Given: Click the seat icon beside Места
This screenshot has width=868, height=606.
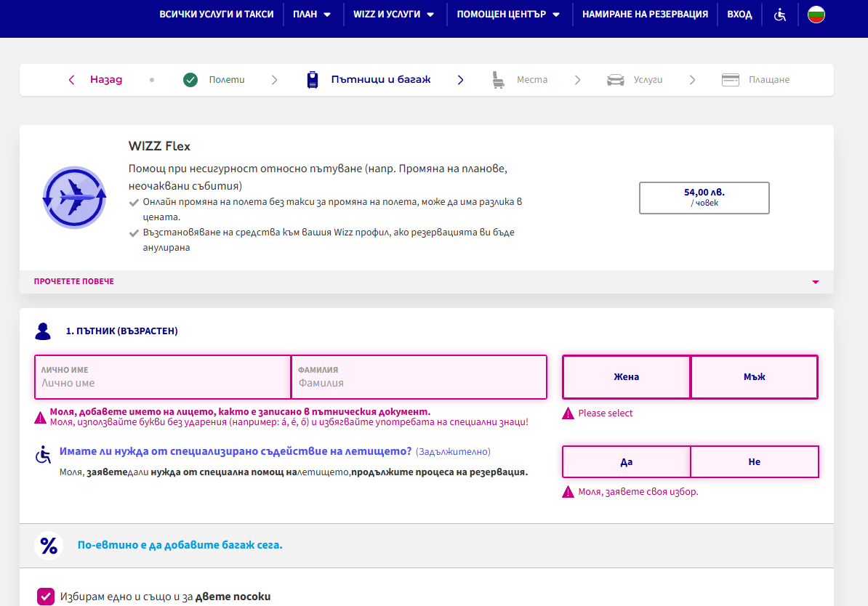Looking at the screenshot, I should (498, 80).
